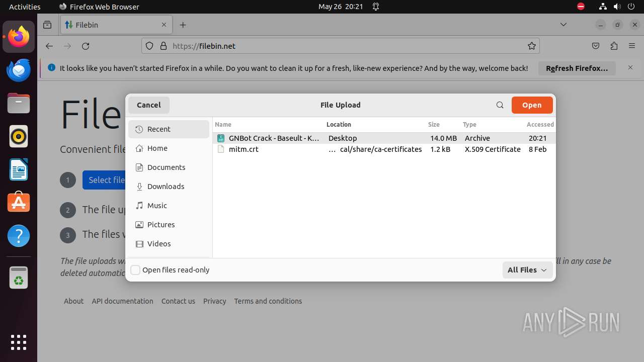644x362 pixels.
Task: Open the Trash from the dock
Action: (x=19, y=278)
